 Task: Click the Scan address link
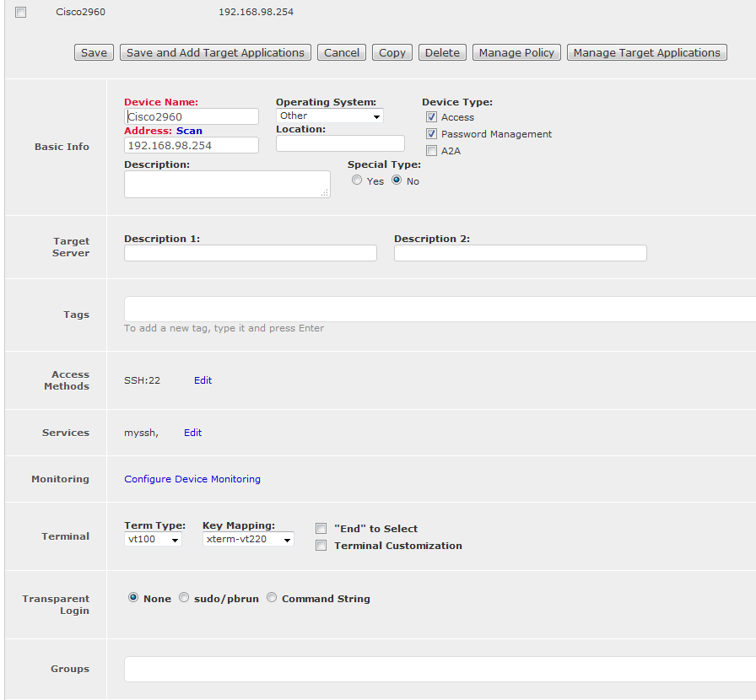click(189, 131)
